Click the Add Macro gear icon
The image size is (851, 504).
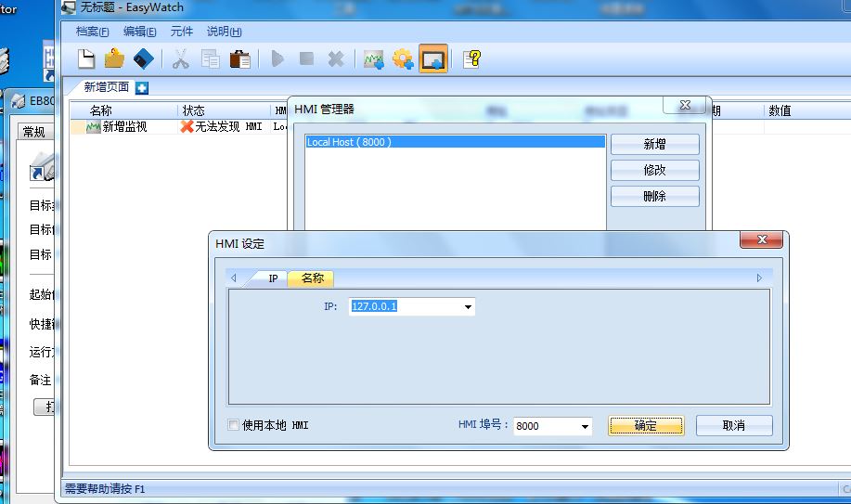pos(403,59)
